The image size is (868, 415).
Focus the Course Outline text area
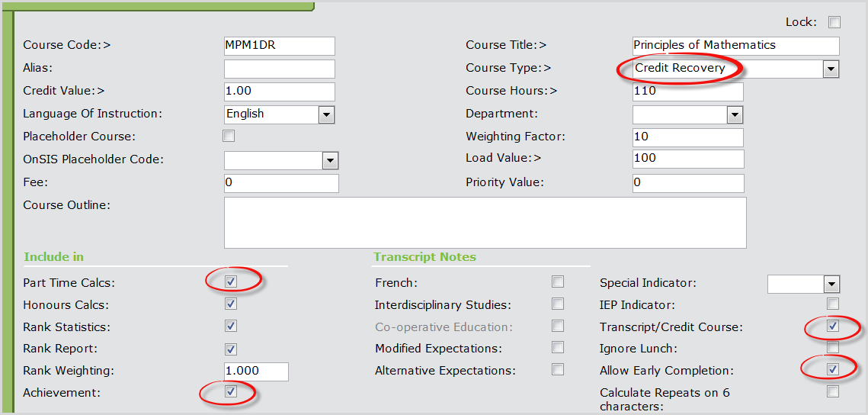(x=485, y=223)
